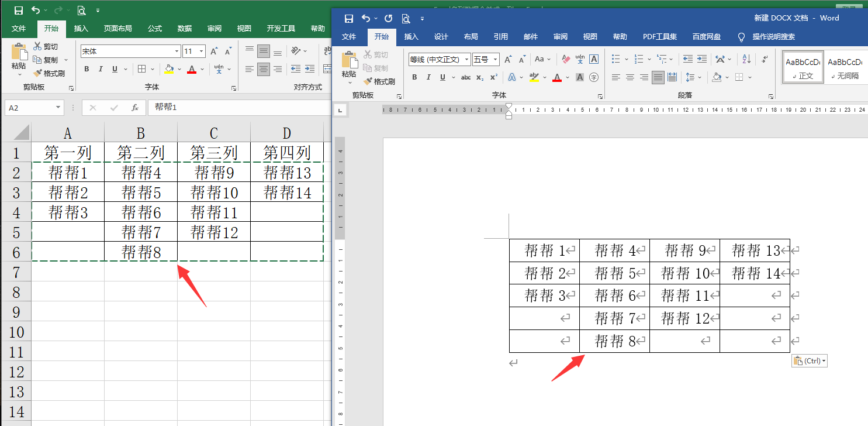
Task: Click Word's clear formatting eraser icon
Action: (x=565, y=59)
